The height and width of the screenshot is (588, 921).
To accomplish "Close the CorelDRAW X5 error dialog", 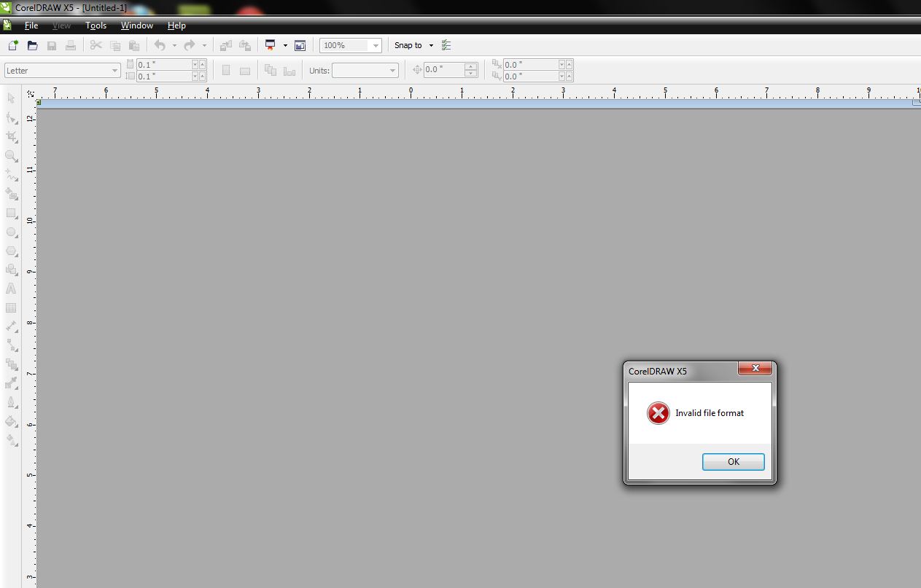I will click(x=755, y=368).
